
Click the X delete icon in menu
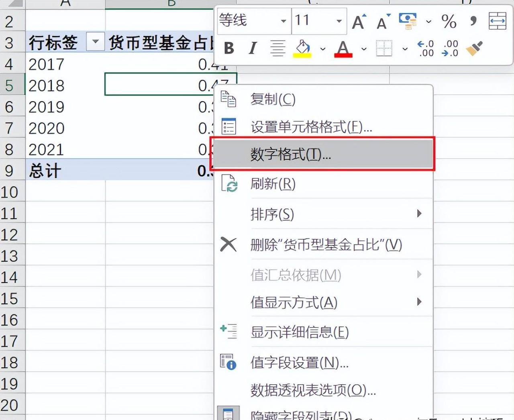[228, 244]
